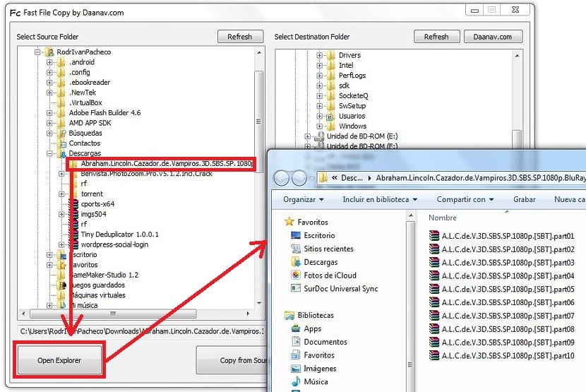Collapse the Descargas tree node
The image size is (586, 392).
click(x=49, y=153)
